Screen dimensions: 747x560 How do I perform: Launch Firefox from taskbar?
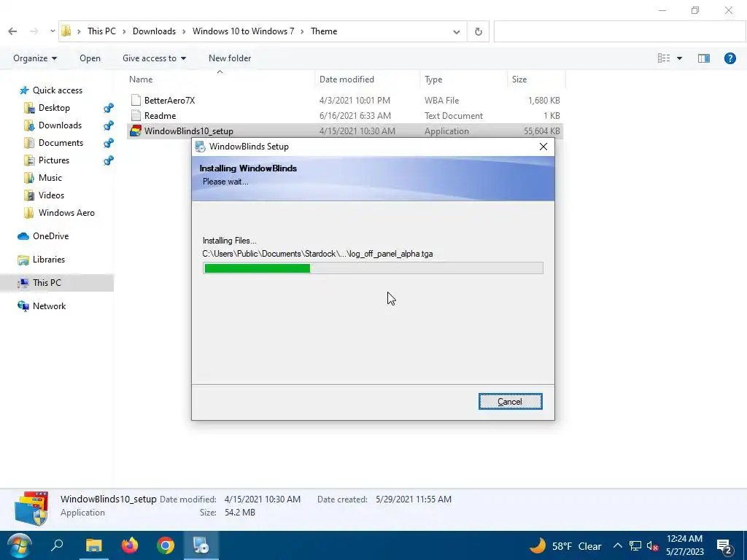click(130, 545)
